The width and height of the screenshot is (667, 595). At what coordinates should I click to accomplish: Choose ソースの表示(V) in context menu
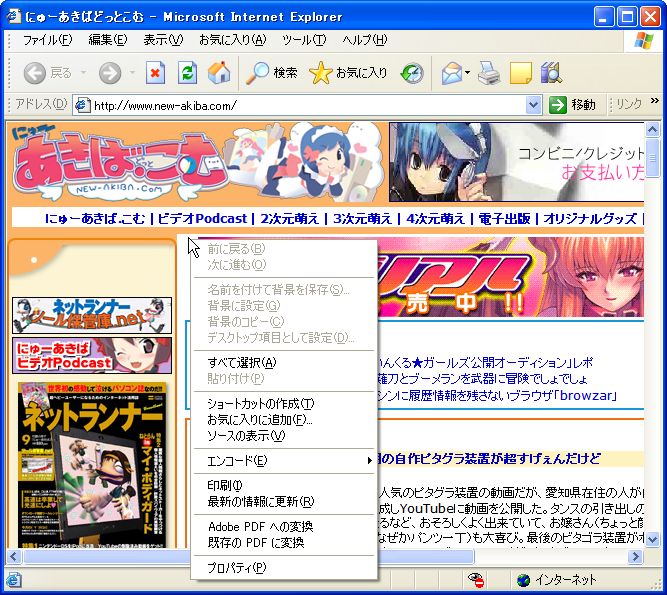tap(284, 436)
